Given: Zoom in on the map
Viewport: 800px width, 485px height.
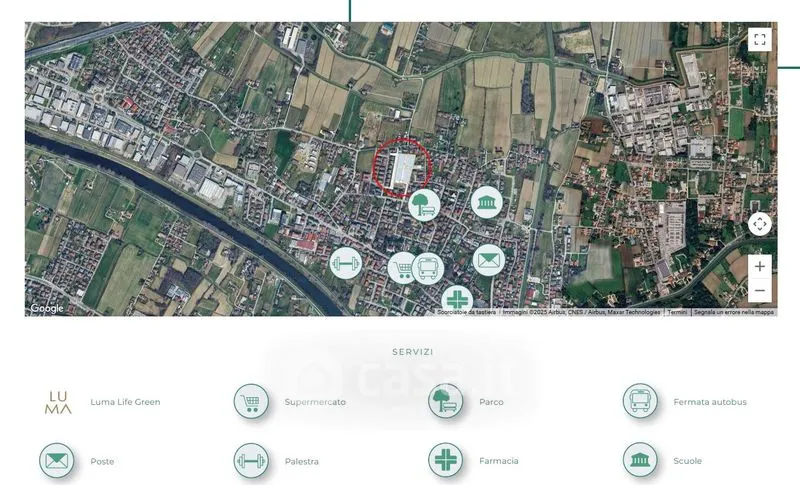Looking at the screenshot, I should [759, 266].
